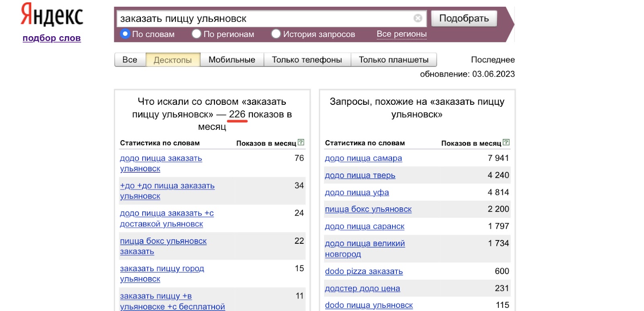
Task: Open заказать пиццу город ульяновск link
Action: tap(162, 274)
